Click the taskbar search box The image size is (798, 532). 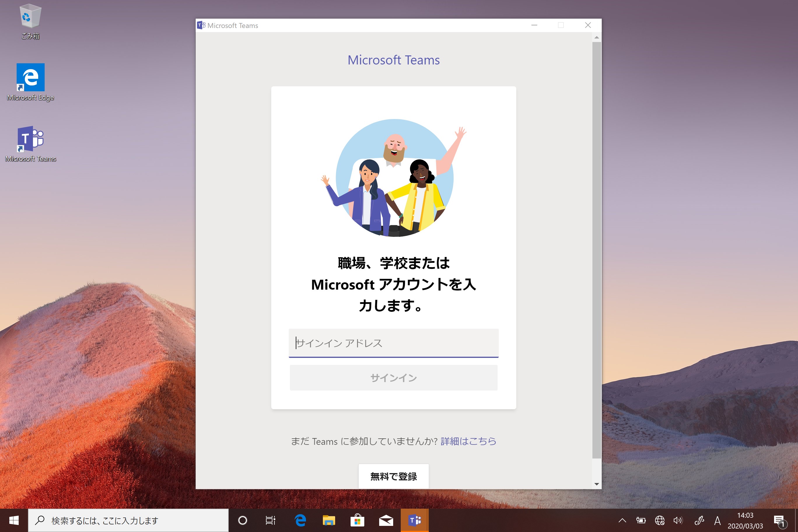[128, 520]
